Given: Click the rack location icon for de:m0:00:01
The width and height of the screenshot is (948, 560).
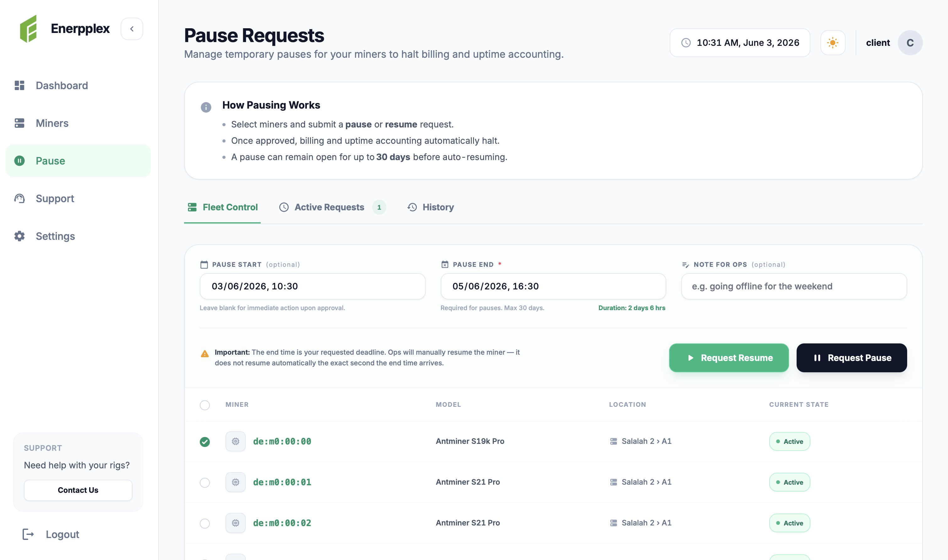Looking at the screenshot, I should pos(613,482).
